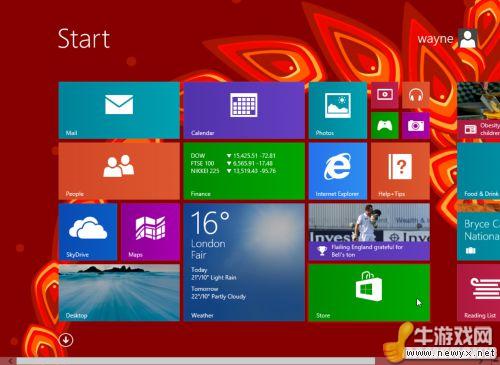Screen dimensions: 500x365
Task: Open the Store tile
Action: click(x=369, y=293)
